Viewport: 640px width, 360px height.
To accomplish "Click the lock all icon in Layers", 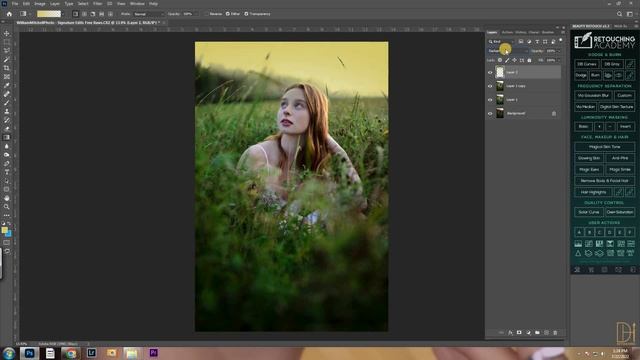I will (529, 60).
